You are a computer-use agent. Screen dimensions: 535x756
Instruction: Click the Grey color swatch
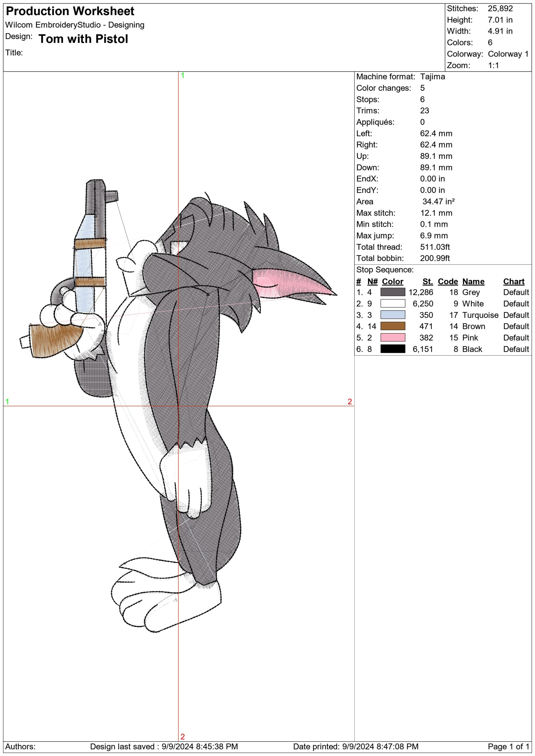pyautogui.click(x=393, y=292)
